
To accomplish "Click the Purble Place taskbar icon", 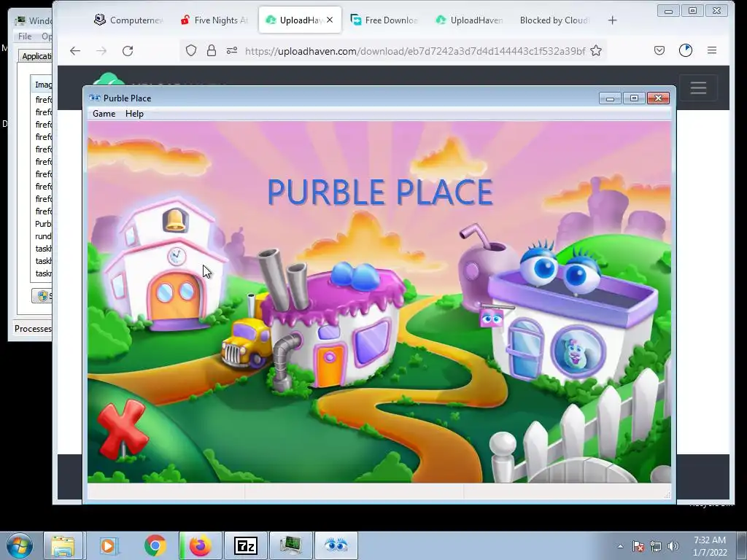I will pyautogui.click(x=336, y=545).
